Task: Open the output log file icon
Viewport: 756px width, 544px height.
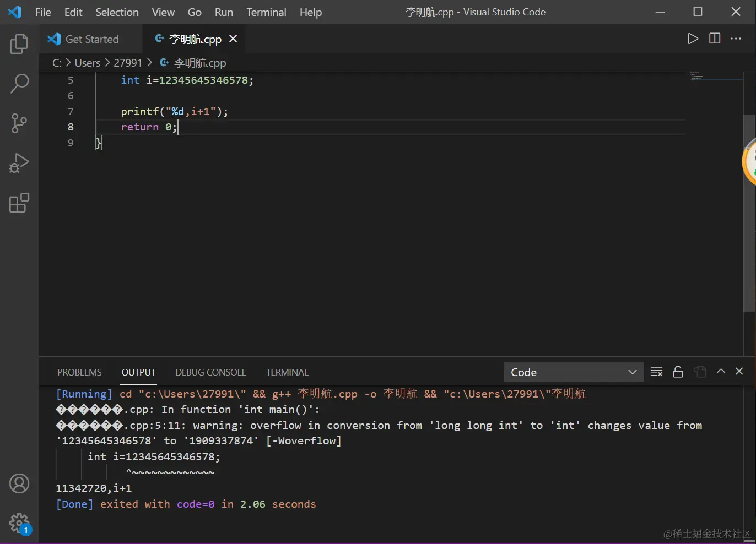Action: pos(700,372)
